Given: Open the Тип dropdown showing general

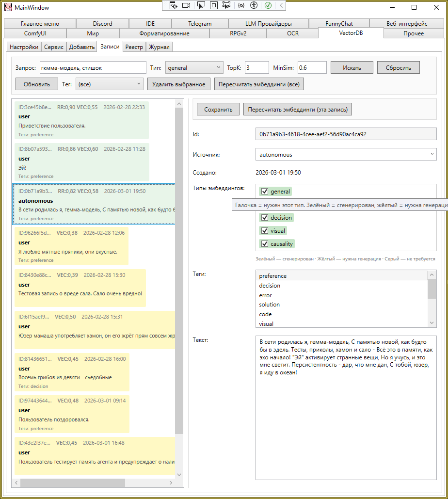Looking at the screenshot, I should pyautogui.click(x=194, y=67).
